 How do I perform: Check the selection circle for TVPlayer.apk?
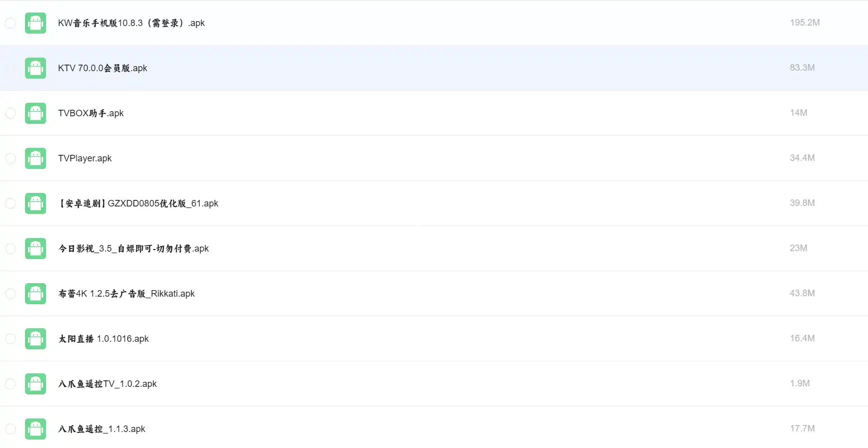pyautogui.click(x=11, y=158)
